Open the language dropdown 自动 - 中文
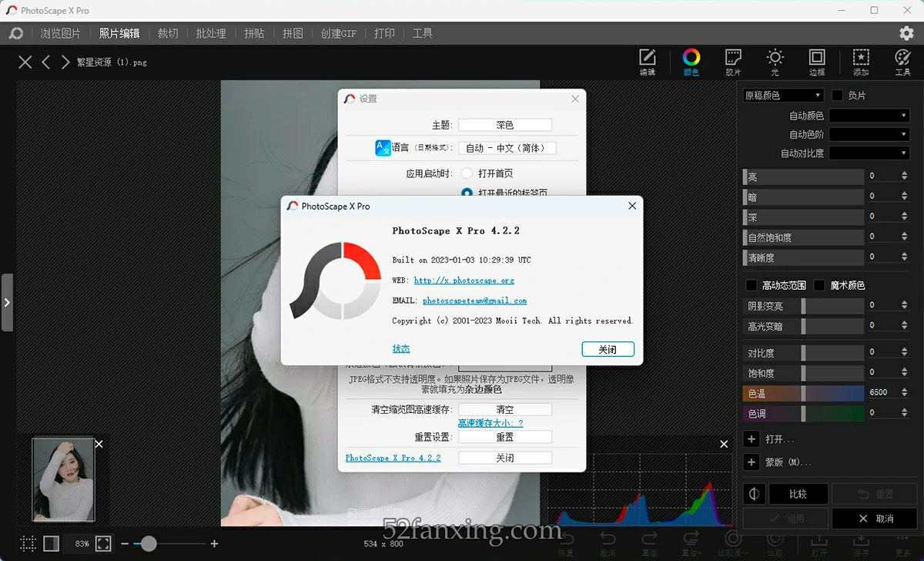 (x=507, y=148)
